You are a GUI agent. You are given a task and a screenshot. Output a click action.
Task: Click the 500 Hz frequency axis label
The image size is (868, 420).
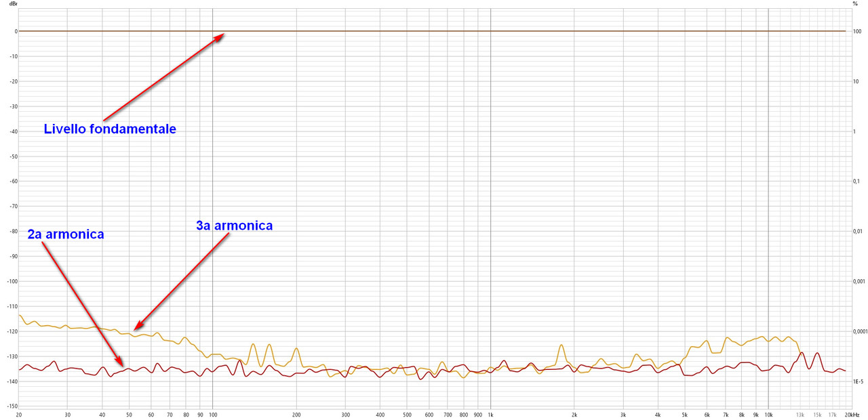point(407,414)
